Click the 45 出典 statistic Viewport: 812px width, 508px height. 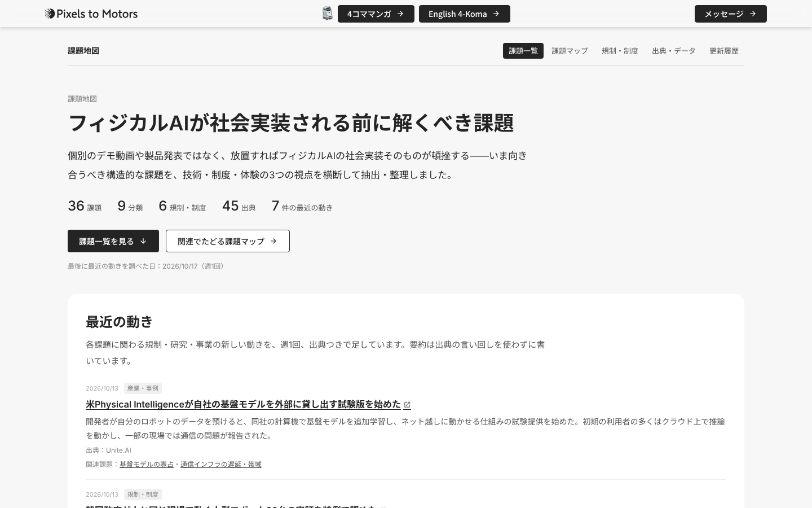[239, 206]
